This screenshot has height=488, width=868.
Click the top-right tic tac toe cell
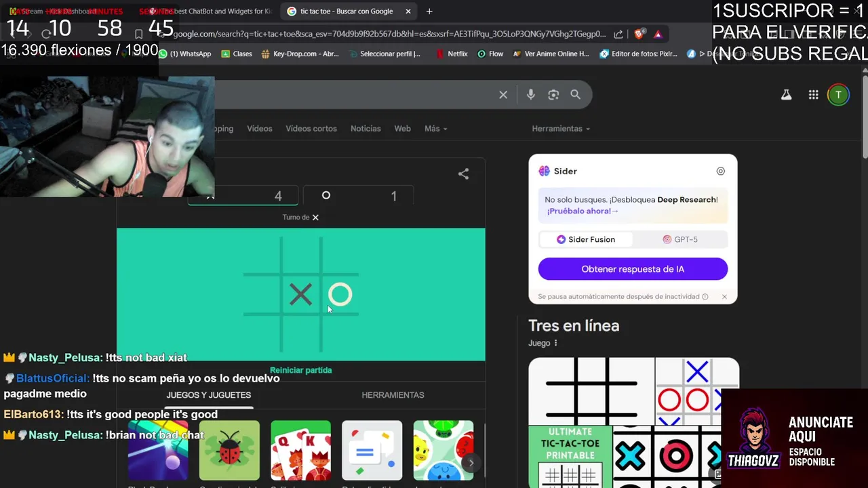tap(340, 256)
